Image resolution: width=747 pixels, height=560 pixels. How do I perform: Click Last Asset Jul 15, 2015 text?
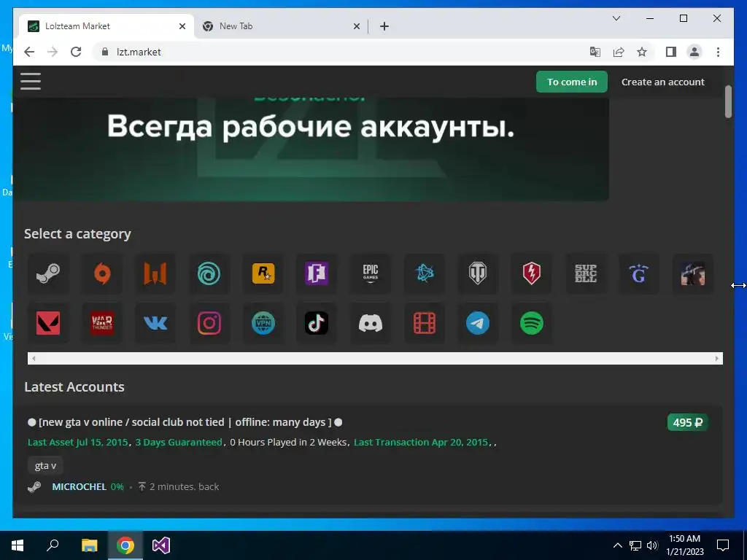pyautogui.click(x=77, y=443)
